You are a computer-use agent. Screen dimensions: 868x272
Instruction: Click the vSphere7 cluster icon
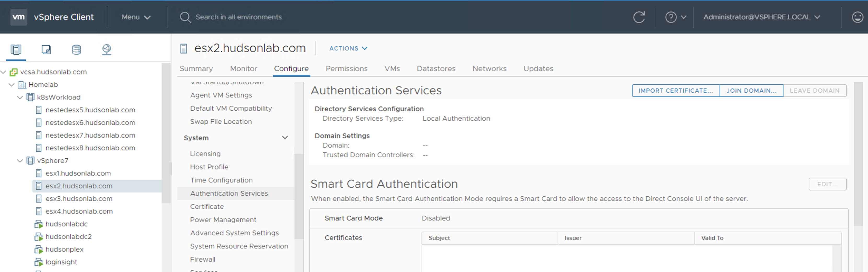[30, 161]
